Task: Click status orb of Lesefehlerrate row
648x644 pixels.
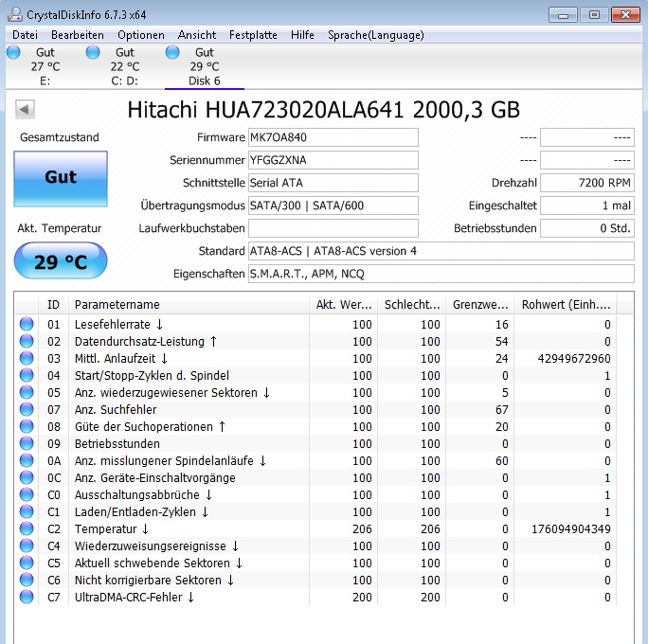Action: point(27,324)
